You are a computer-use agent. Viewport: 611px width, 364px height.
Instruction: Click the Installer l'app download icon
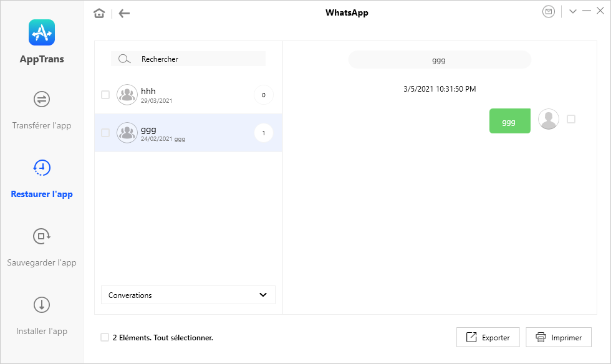[42, 305]
